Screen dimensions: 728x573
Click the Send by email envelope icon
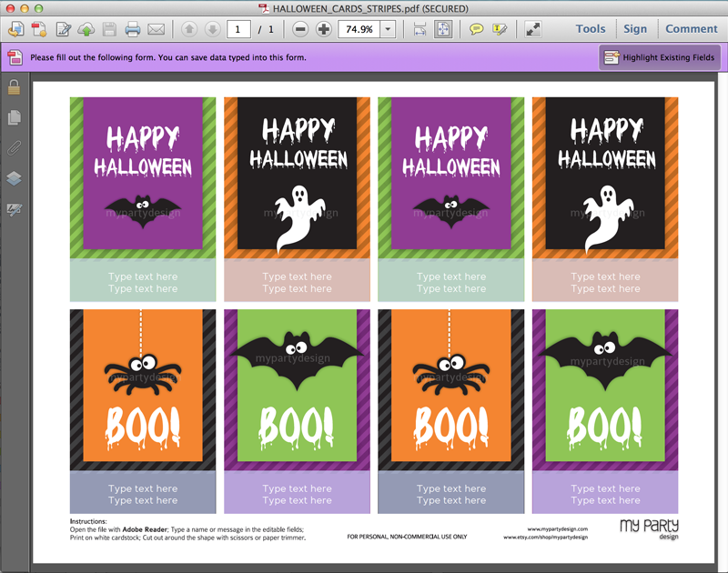click(156, 29)
